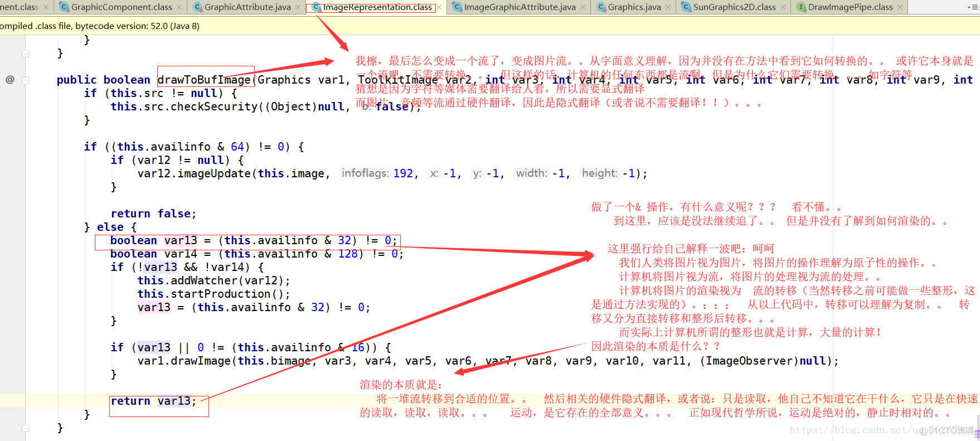Click the number 128 in the var14 assignment
Screen dimensions: 980x441
tap(348, 254)
